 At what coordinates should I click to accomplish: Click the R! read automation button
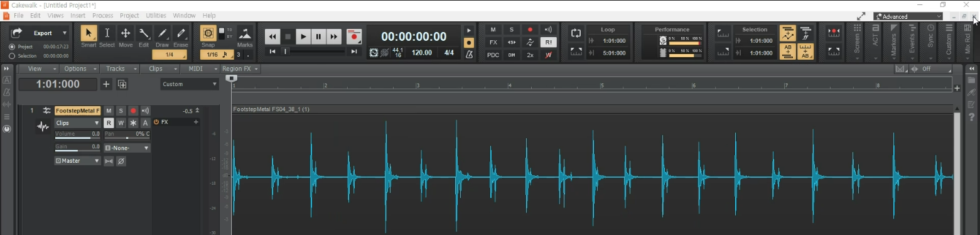[548, 42]
